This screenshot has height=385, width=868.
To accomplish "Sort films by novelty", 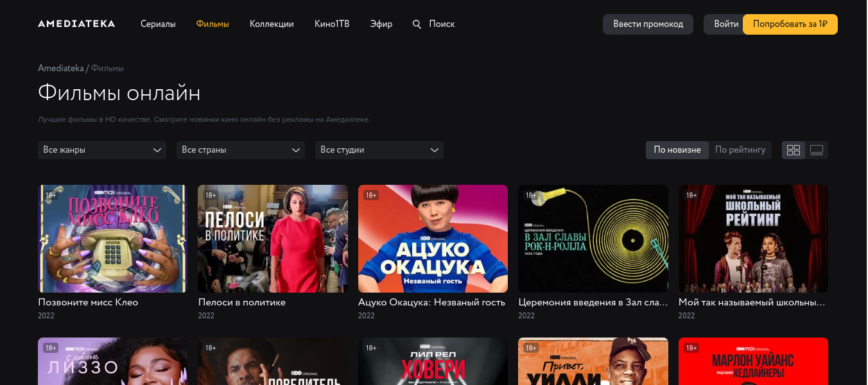I will coord(677,150).
